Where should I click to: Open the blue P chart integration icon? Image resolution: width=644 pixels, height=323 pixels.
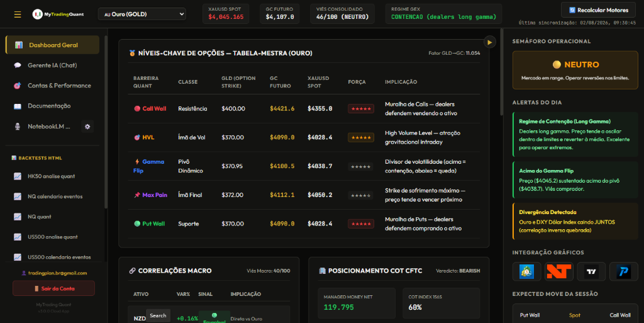point(623,271)
